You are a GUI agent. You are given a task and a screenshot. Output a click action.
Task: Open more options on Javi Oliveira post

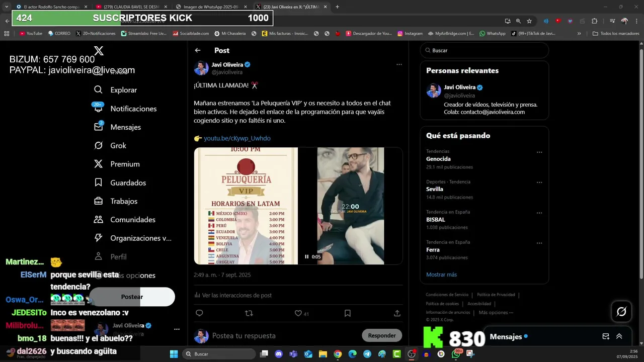point(399,64)
